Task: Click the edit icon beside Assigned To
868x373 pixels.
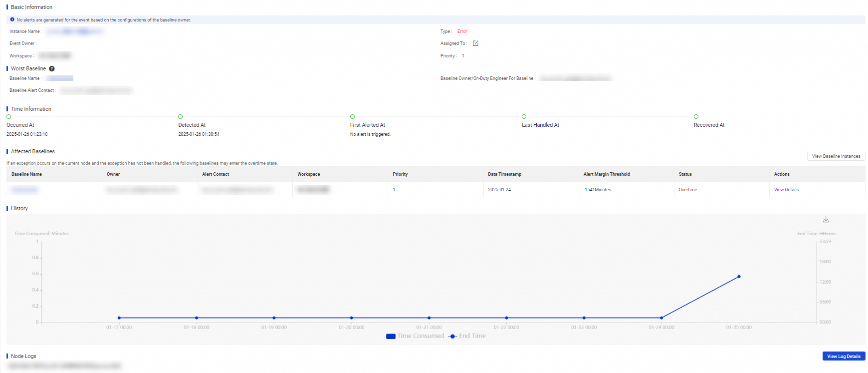Action: point(475,43)
